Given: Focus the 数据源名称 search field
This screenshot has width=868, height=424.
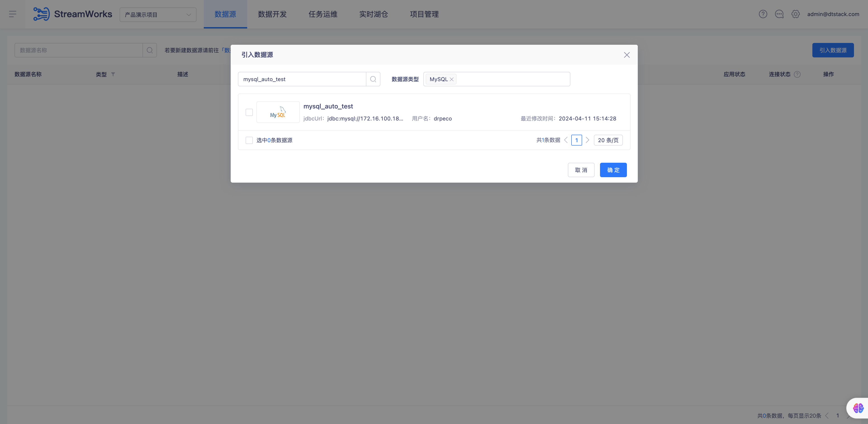Looking at the screenshot, I should pos(78,50).
